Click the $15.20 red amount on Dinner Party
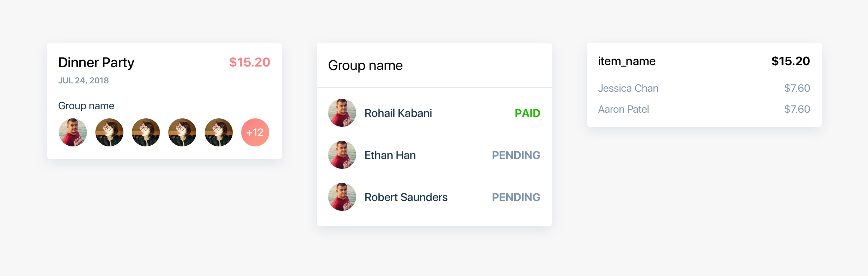 tap(250, 62)
